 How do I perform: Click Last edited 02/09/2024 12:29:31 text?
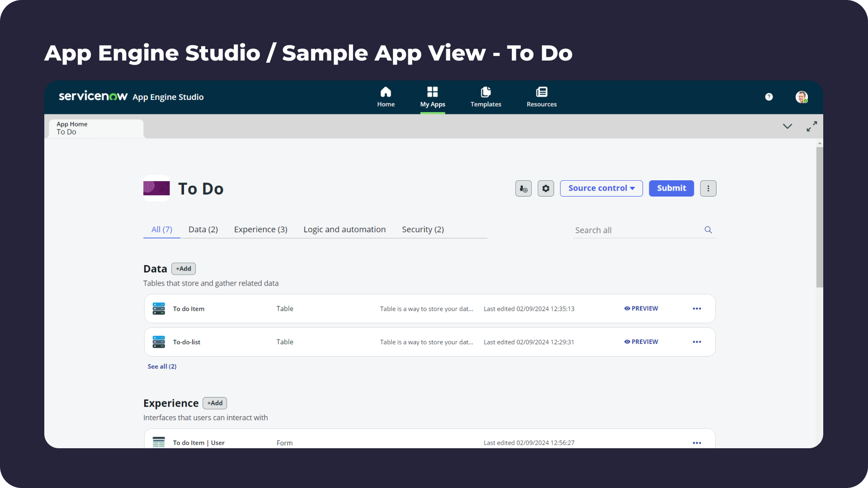point(529,342)
